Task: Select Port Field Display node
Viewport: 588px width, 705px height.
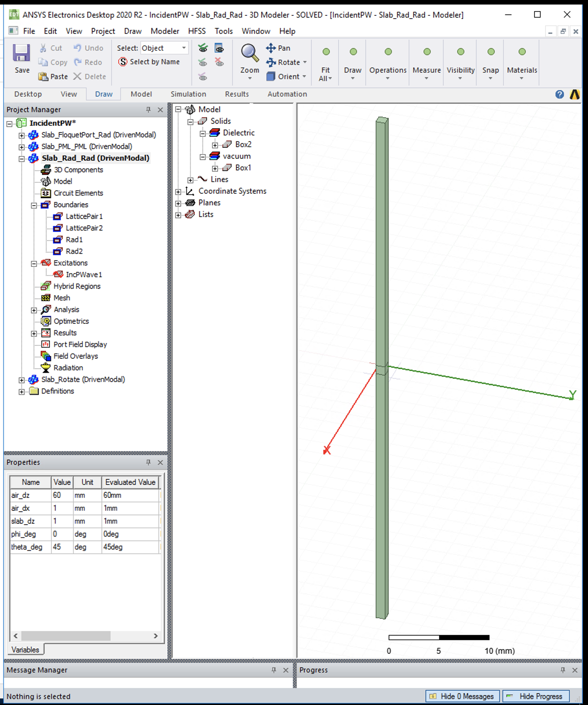Action: pos(80,344)
